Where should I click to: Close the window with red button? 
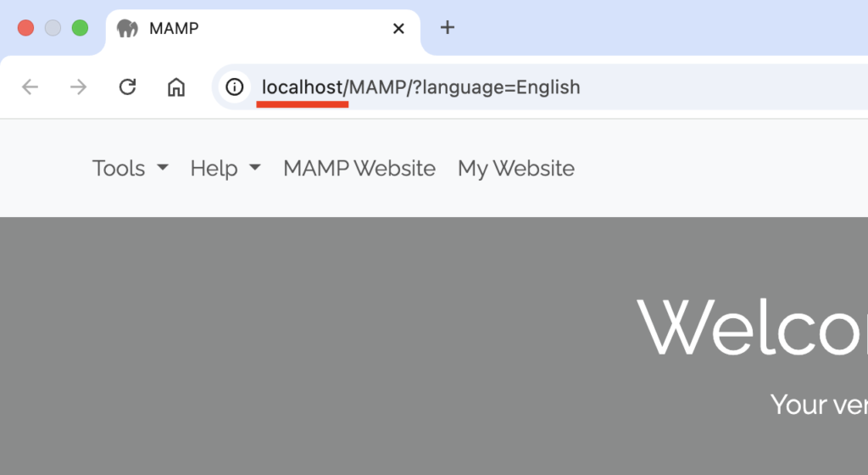[x=25, y=28]
